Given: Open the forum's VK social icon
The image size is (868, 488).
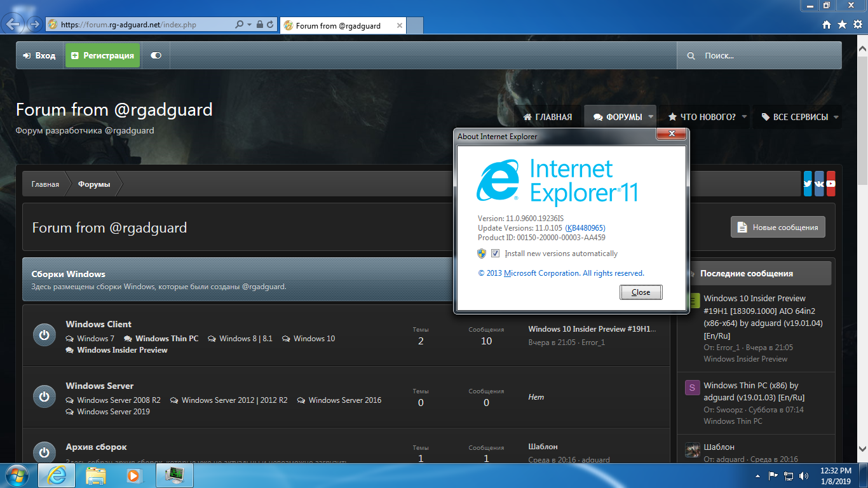Looking at the screenshot, I should [819, 184].
